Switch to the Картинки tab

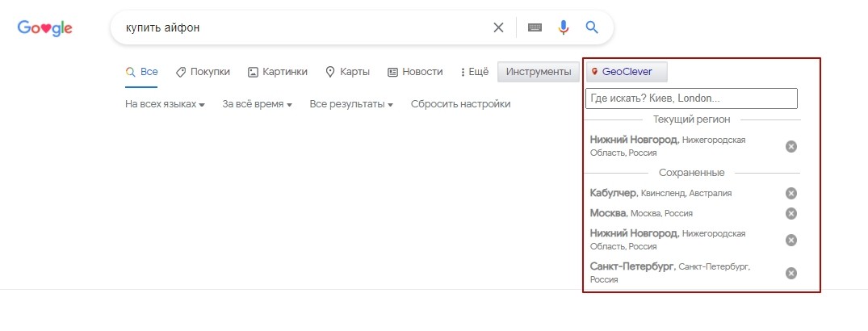(x=277, y=72)
